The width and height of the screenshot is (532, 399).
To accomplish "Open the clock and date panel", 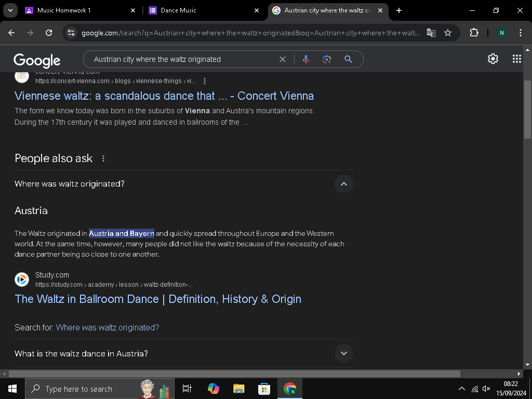I will click(511, 389).
